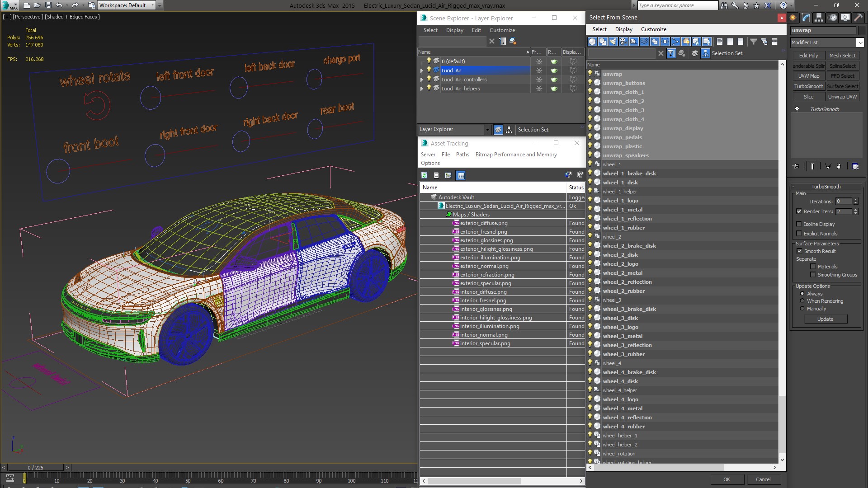Click the funnel filter icon in Select From Scene
868x488 pixels.
pyautogui.click(x=754, y=42)
